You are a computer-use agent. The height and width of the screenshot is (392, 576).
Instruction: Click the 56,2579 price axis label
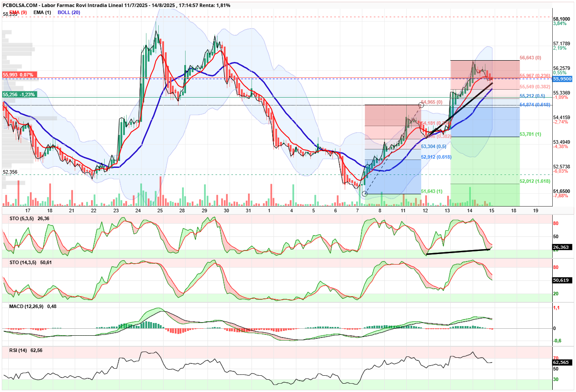tap(561, 68)
